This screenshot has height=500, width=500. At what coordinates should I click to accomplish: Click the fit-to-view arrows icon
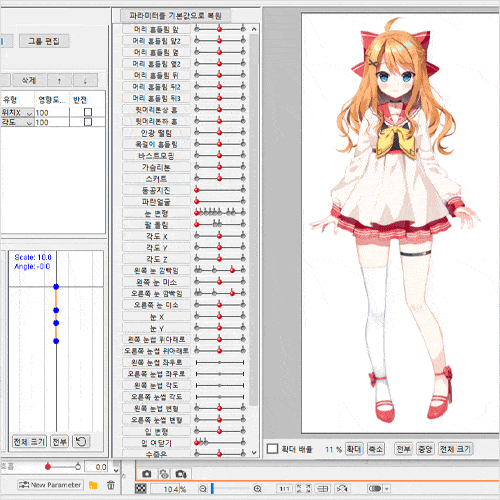coord(303,489)
